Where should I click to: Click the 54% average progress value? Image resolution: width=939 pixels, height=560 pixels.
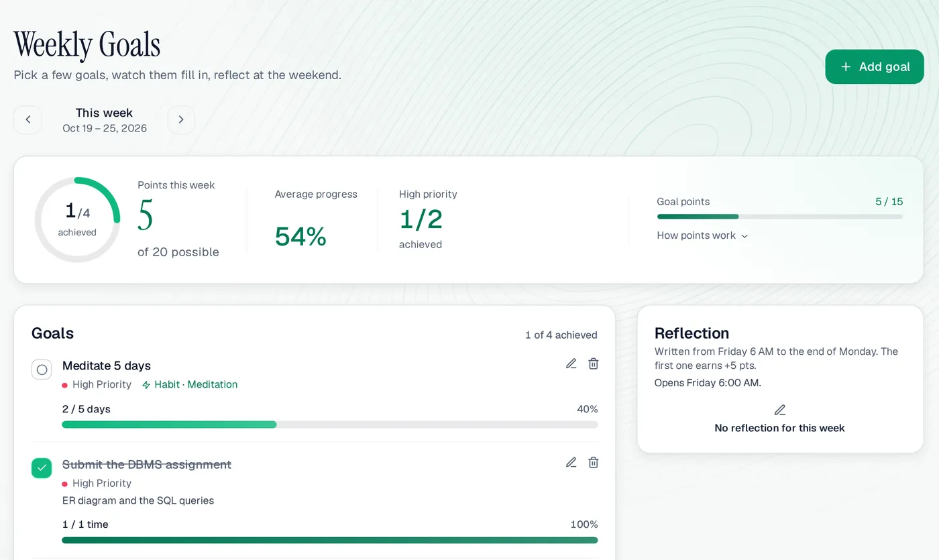pyautogui.click(x=300, y=236)
